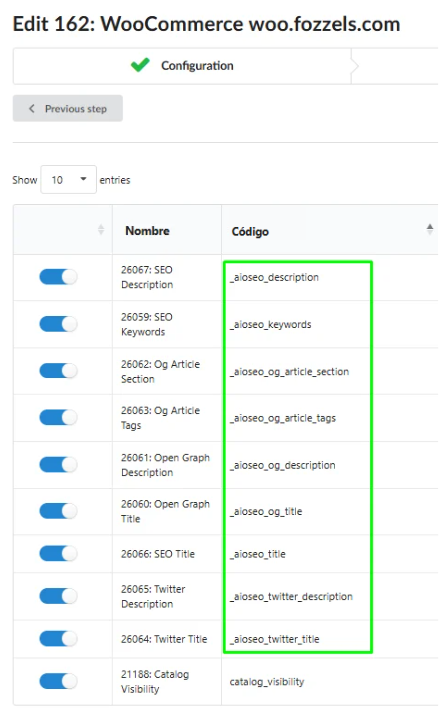Select '26065: Twitter Description' name cell

[x=167, y=596]
